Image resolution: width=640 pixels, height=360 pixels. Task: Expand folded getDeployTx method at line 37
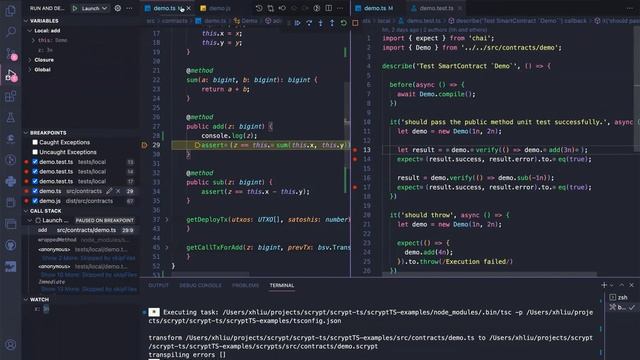(x=167, y=220)
